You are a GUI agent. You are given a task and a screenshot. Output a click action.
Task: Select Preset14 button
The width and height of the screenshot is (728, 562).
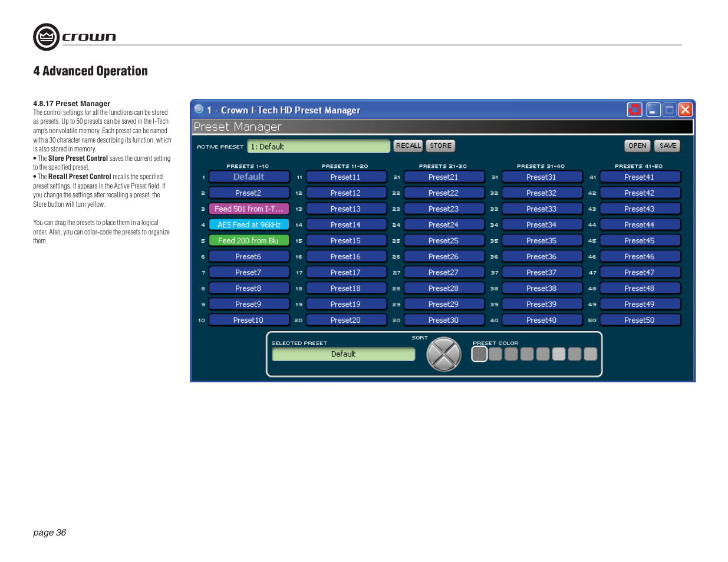coord(346,224)
